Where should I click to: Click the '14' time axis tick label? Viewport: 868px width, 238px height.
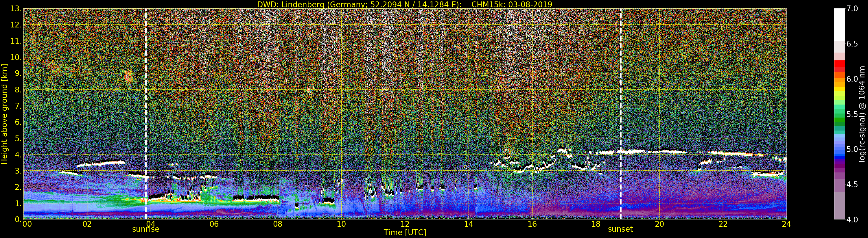pos(468,224)
